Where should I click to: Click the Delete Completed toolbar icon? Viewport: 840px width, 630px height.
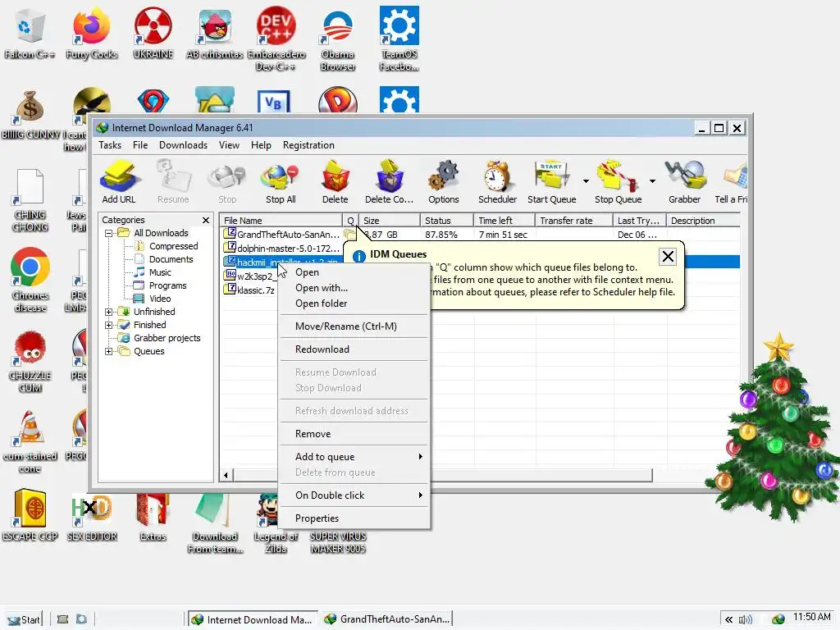(x=390, y=182)
